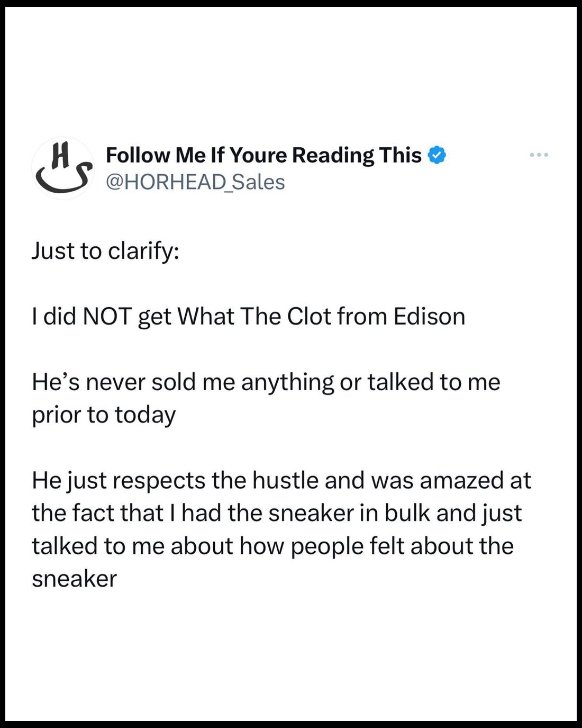Click the capitalized word "NOT"
The height and width of the screenshot is (728, 582).
click(107, 317)
